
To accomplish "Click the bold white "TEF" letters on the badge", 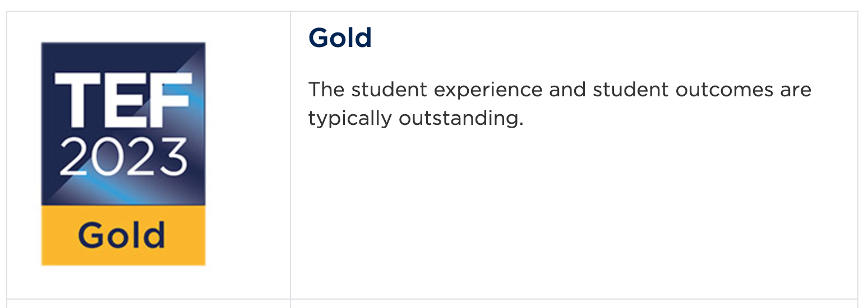I will click(122, 100).
